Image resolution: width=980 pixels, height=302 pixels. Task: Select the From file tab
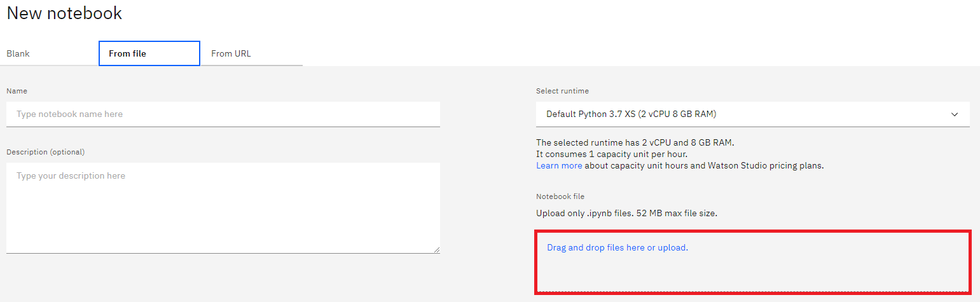pos(149,53)
